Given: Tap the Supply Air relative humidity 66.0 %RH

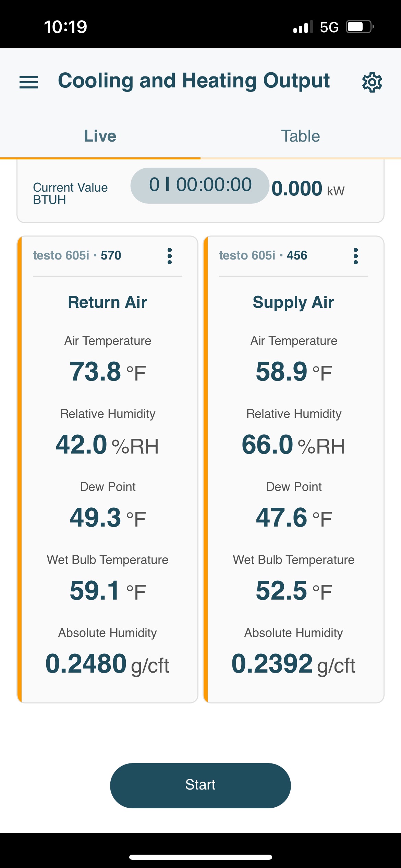Looking at the screenshot, I should coord(293,445).
